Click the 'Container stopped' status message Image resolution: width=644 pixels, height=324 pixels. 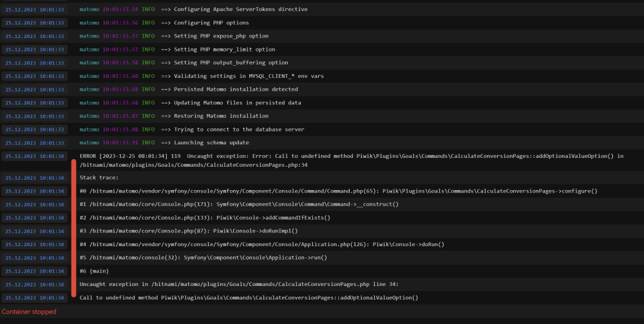[29, 312]
